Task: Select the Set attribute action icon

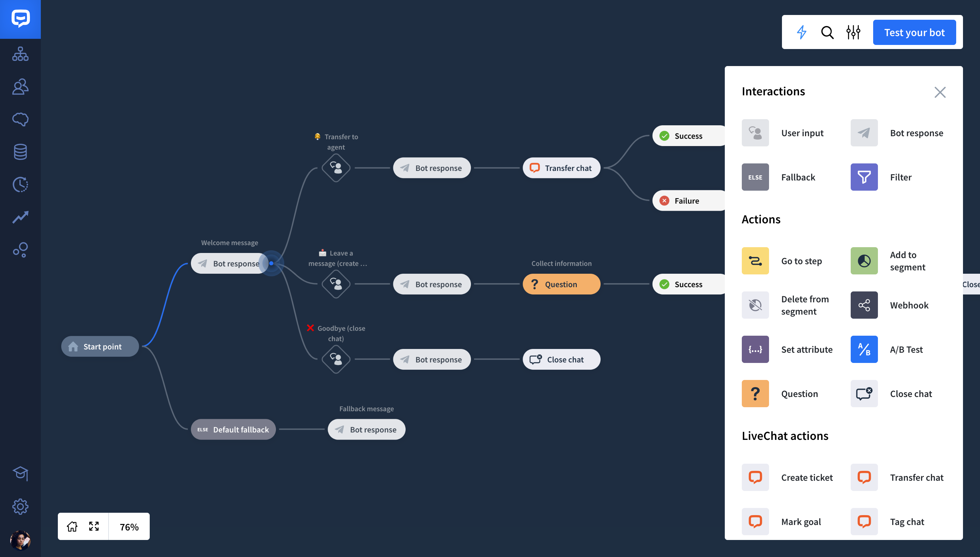Action: (755, 349)
